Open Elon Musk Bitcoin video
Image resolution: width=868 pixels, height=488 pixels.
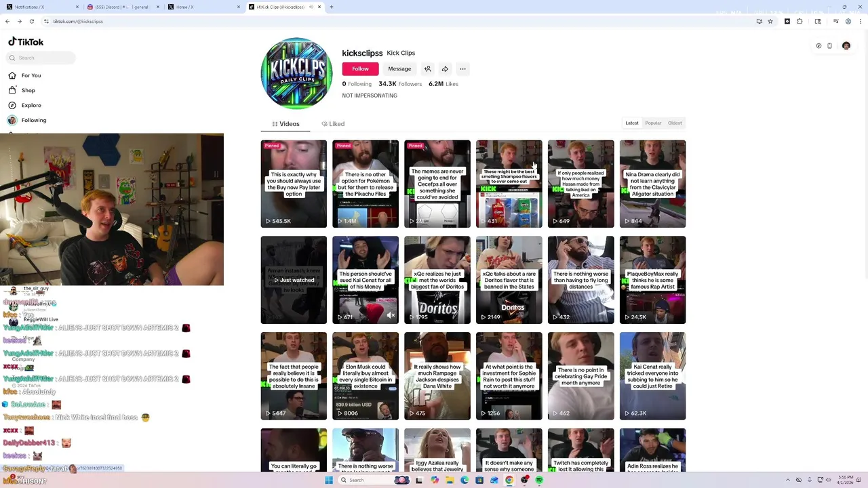pos(366,376)
